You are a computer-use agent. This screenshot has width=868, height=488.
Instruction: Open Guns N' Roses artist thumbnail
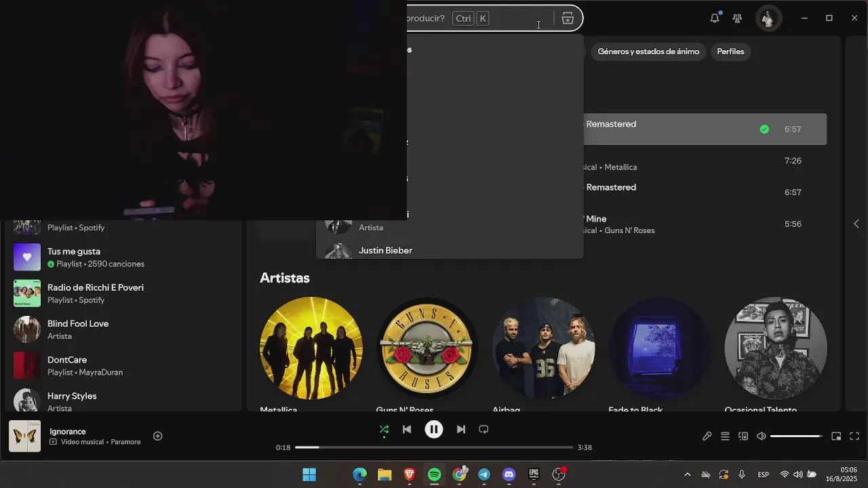[427, 348]
